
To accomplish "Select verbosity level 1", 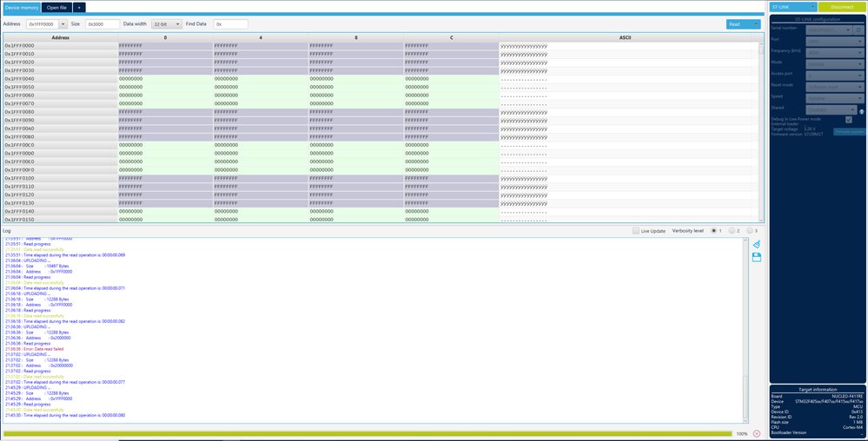I will pyautogui.click(x=713, y=231).
